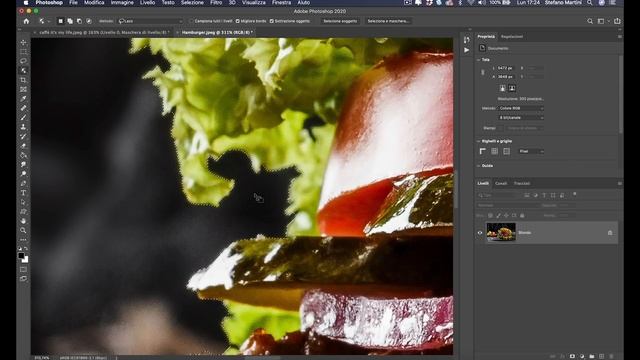Open the History panel icon

[x=467, y=40]
